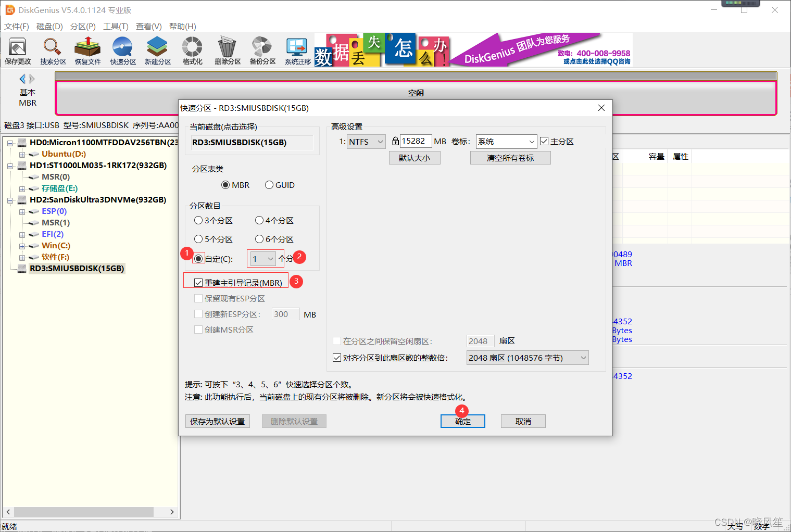Click the DiskGenius service advertisement banner
This screenshot has width=791, height=532.
click(473, 50)
